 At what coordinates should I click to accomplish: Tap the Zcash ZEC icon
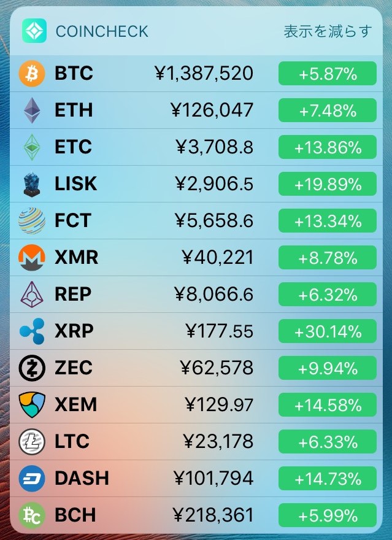coord(32,368)
